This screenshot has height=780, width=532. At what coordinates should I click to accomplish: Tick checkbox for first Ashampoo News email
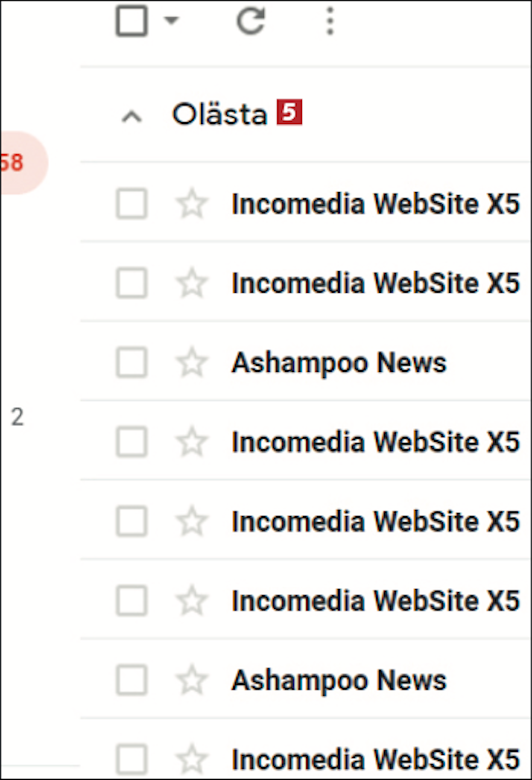coord(131,362)
